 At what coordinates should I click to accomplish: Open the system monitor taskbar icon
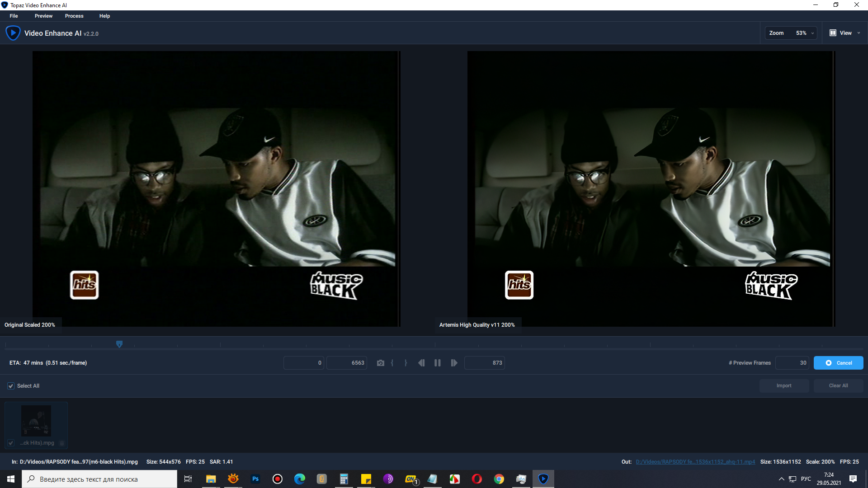521,479
